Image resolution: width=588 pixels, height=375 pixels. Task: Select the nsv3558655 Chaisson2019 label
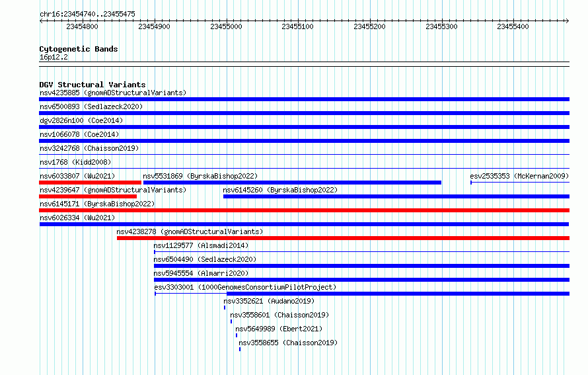coord(288,343)
